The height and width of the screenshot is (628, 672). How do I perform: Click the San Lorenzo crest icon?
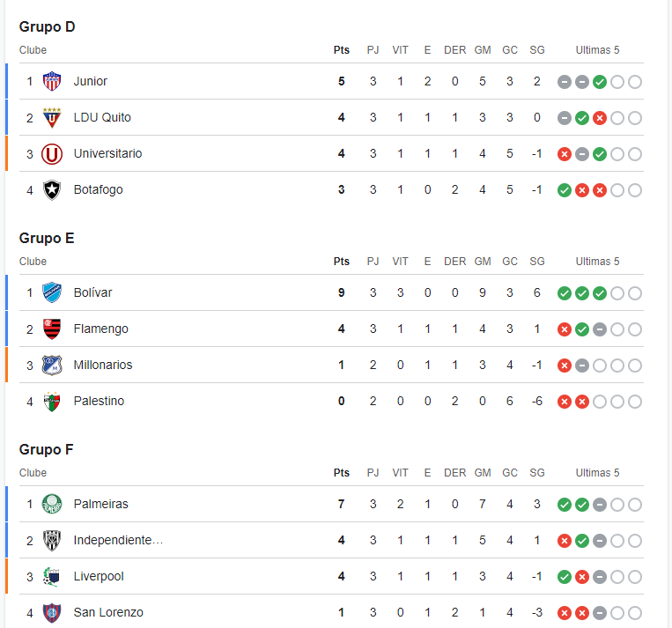(52, 613)
